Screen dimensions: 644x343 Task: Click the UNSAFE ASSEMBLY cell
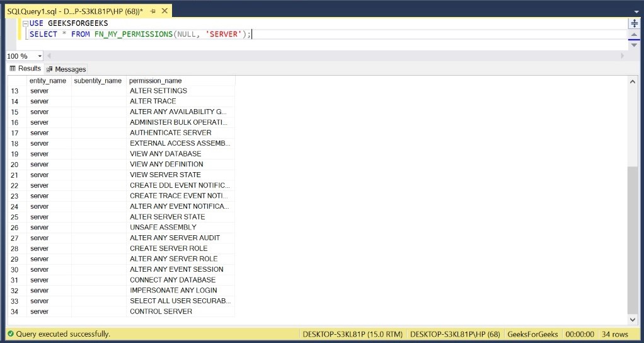[181, 227]
